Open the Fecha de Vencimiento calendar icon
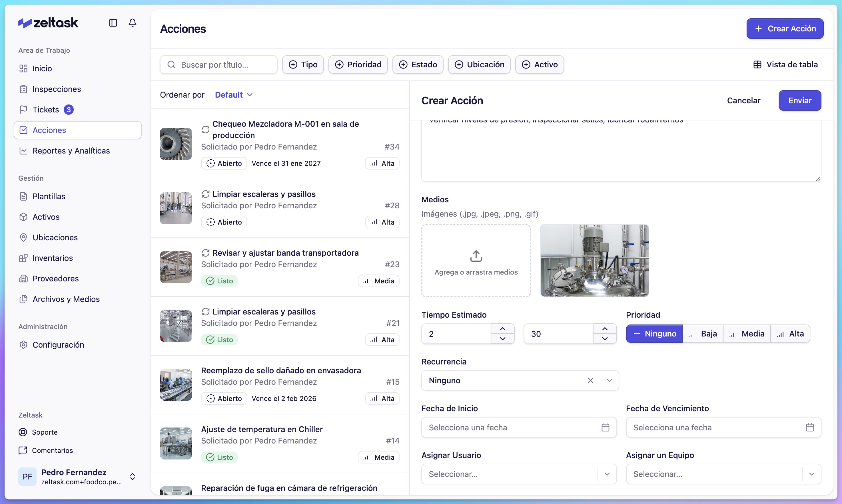The height and width of the screenshot is (504, 842). click(x=810, y=427)
